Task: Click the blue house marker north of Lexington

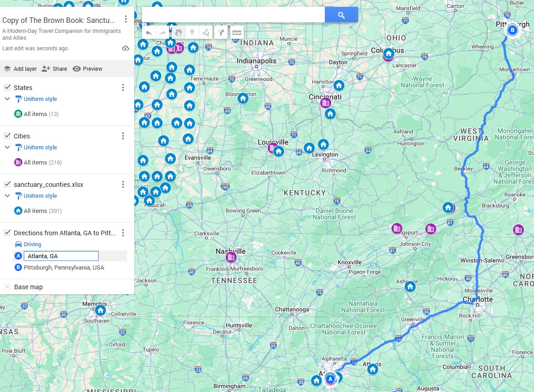Action: [323, 145]
